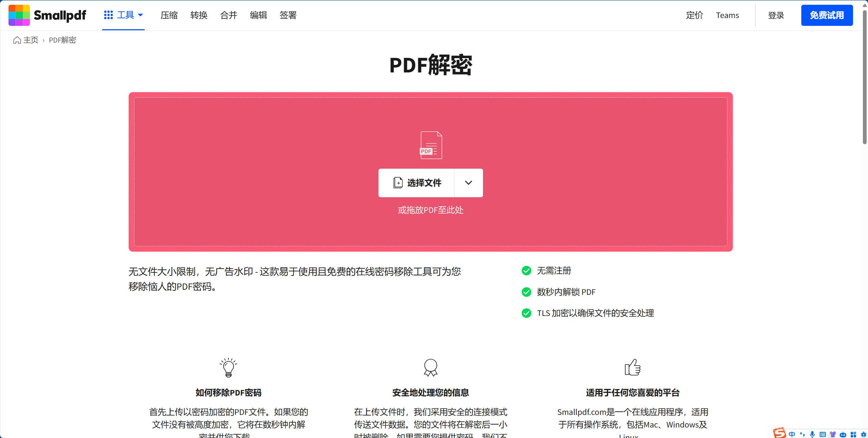Open the 工具 menu label
Image resolution: width=868 pixels, height=438 pixels.
pos(126,15)
